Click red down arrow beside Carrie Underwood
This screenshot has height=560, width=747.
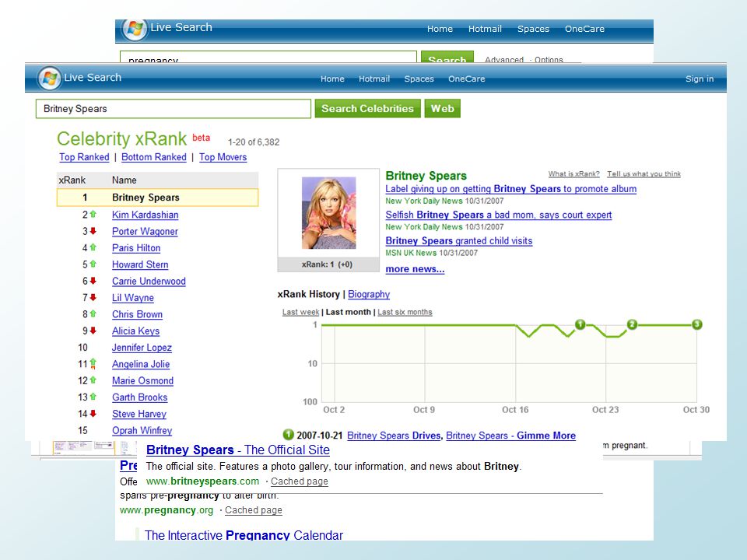tap(93, 281)
